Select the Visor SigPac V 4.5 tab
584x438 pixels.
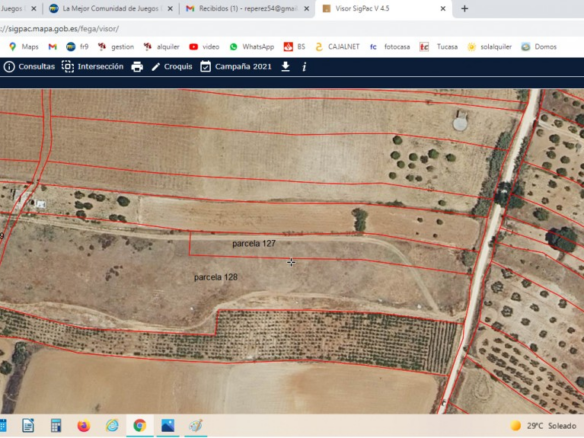coord(384,9)
